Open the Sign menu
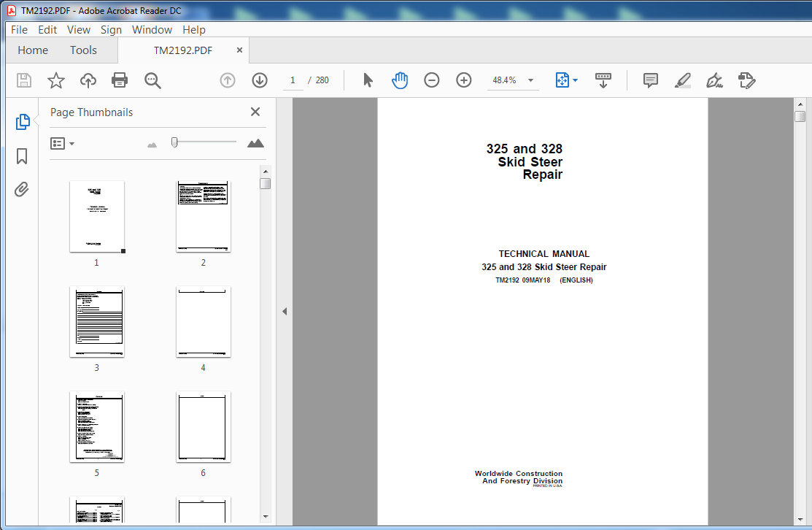Image resolution: width=812 pixels, height=530 pixels. coord(111,29)
